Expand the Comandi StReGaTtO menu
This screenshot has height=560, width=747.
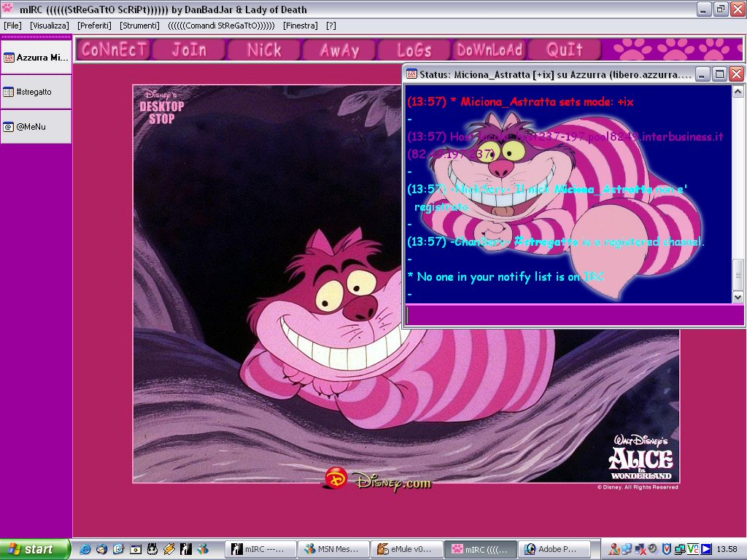(221, 26)
